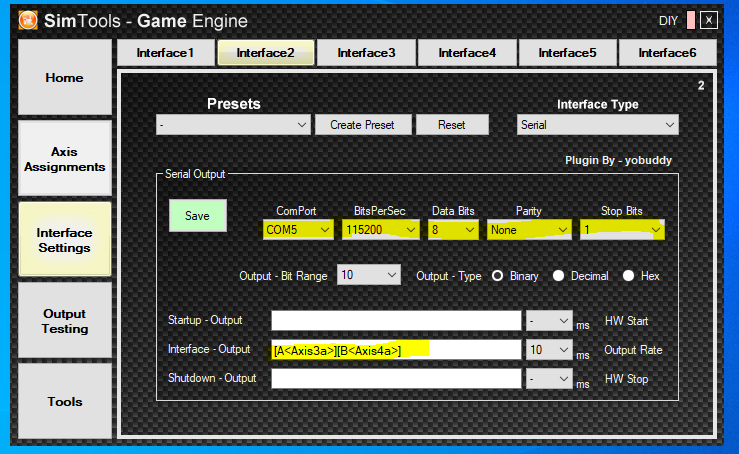Open the Interface6 tab

click(667, 53)
